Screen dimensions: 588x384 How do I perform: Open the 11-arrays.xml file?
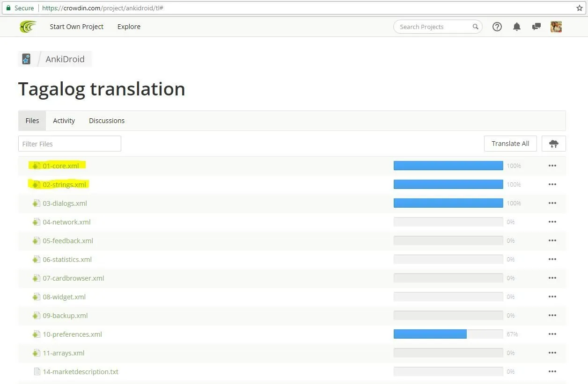tap(64, 353)
